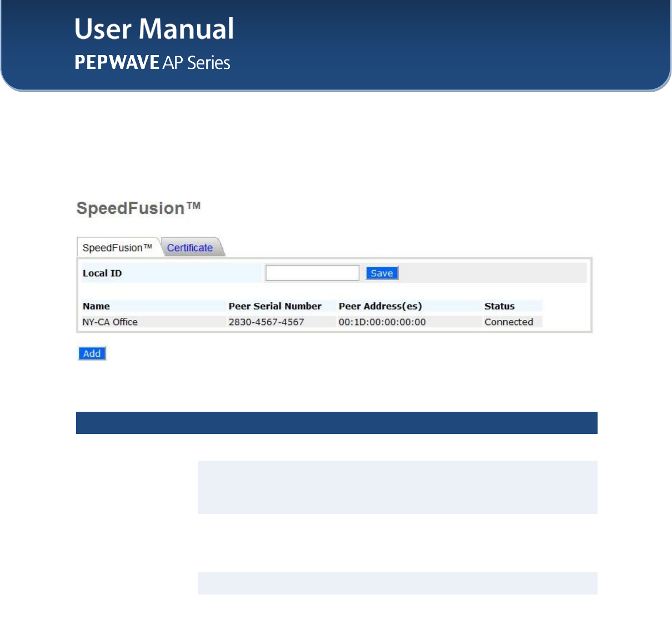The height and width of the screenshot is (619, 672).
Task: Select serial number 2830-4567-4567
Action: coord(266,322)
